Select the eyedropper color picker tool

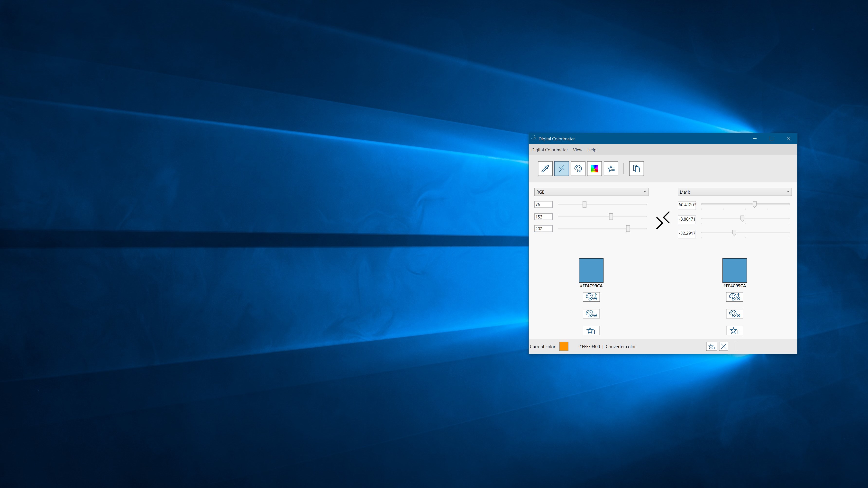click(545, 169)
